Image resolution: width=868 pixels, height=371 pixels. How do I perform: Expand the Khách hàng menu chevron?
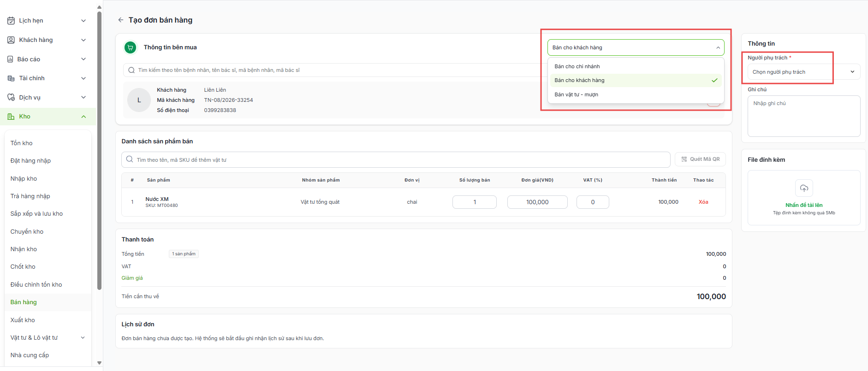pos(83,40)
